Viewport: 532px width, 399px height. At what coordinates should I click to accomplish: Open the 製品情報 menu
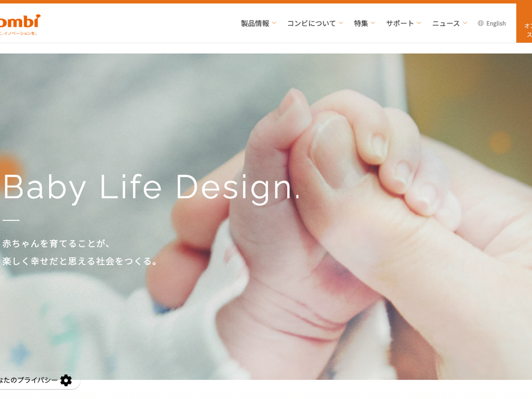[255, 23]
